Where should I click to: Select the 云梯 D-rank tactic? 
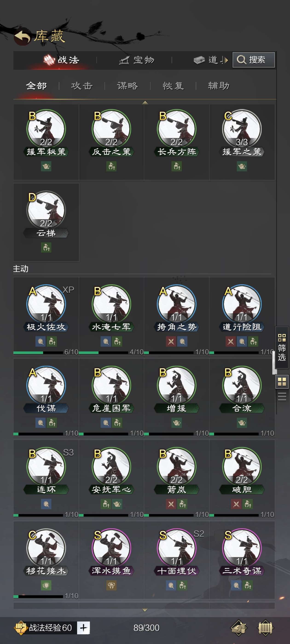coord(46,210)
